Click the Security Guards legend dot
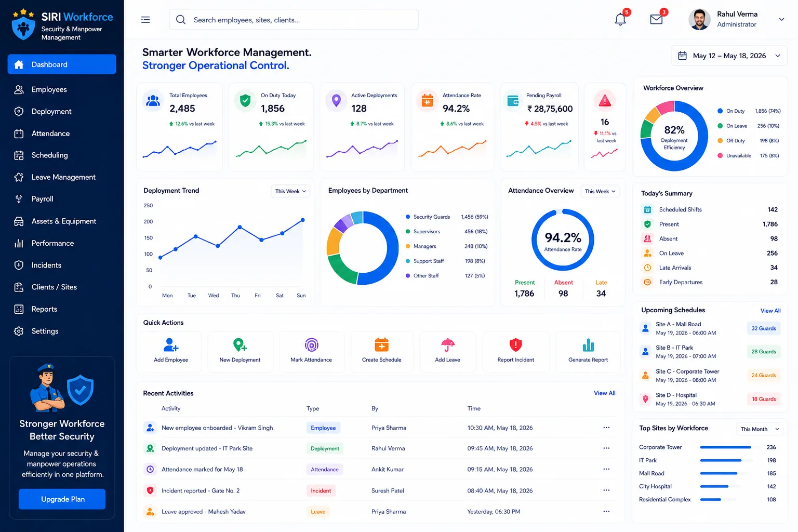This screenshot has height=532, width=798. pyautogui.click(x=408, y=217)
